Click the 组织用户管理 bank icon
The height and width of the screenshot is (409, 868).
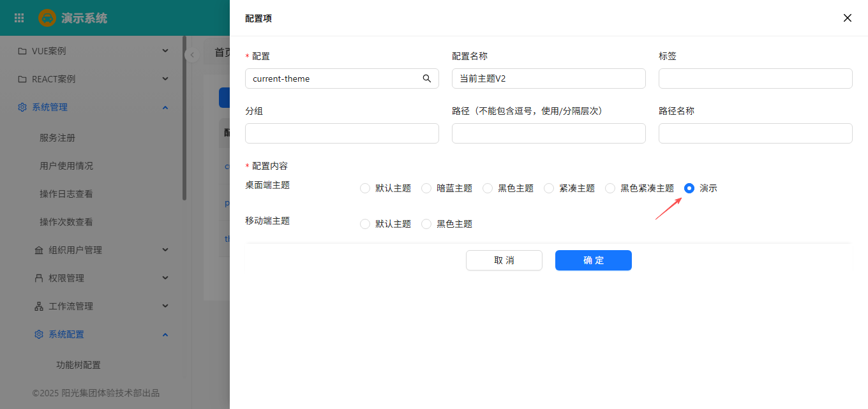coord(39,250)
